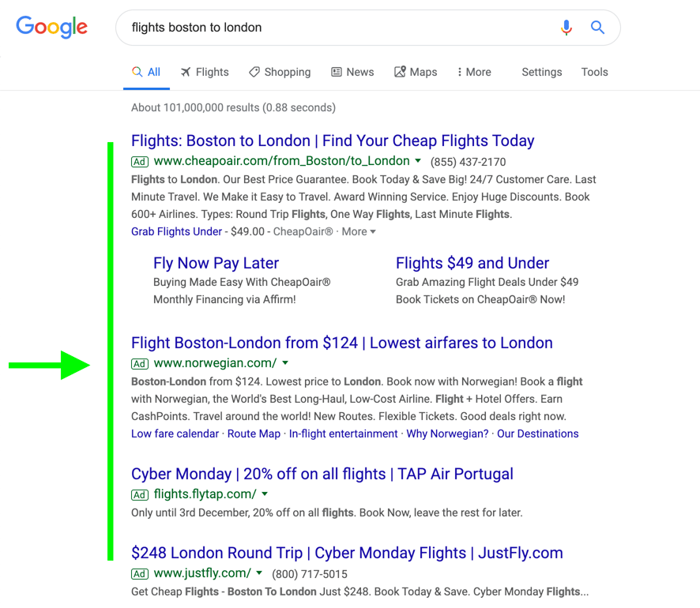Open the Settings menu
The width and height of the screenshot is (700, 608).
click(542, 72)
